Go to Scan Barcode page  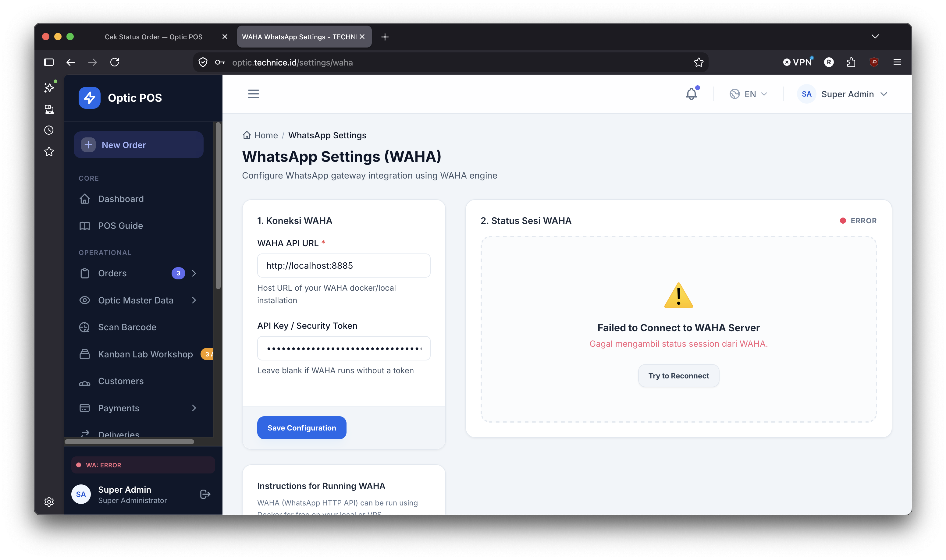pyautogui.click(x=138, y=327)
